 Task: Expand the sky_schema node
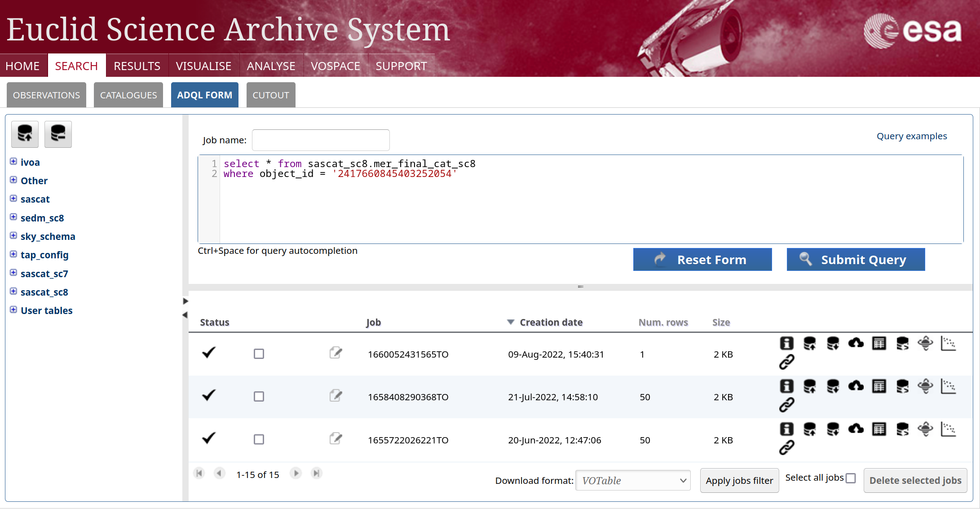13,235
